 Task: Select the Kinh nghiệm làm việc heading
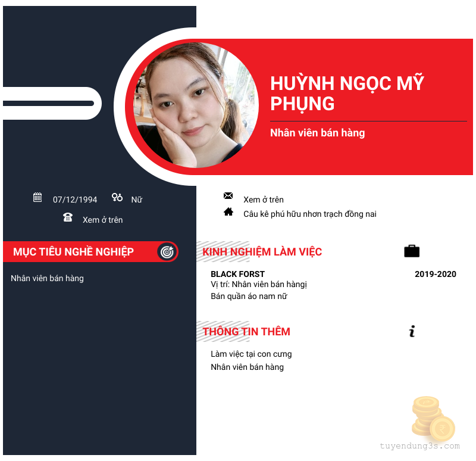coord(262,252)
